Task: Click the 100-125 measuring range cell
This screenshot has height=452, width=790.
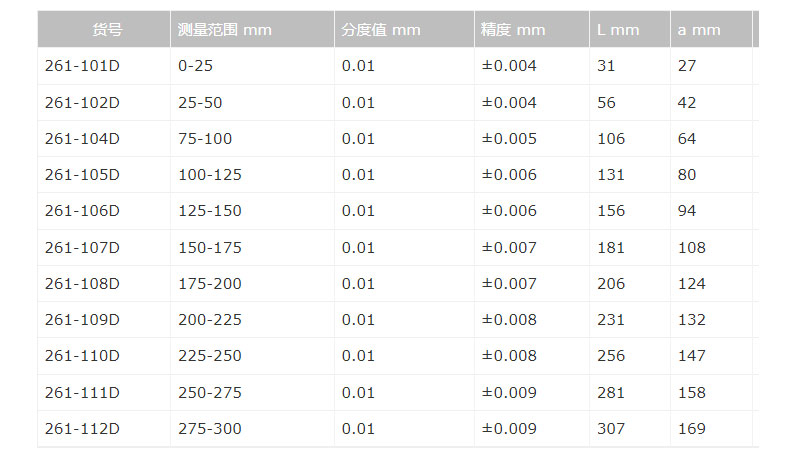Action: tap(210, 175)
